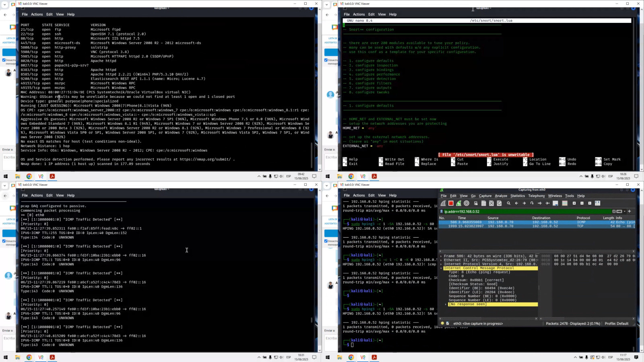
Task: Add a filter button with the plus sign
Action: click(x=629, y=212)
